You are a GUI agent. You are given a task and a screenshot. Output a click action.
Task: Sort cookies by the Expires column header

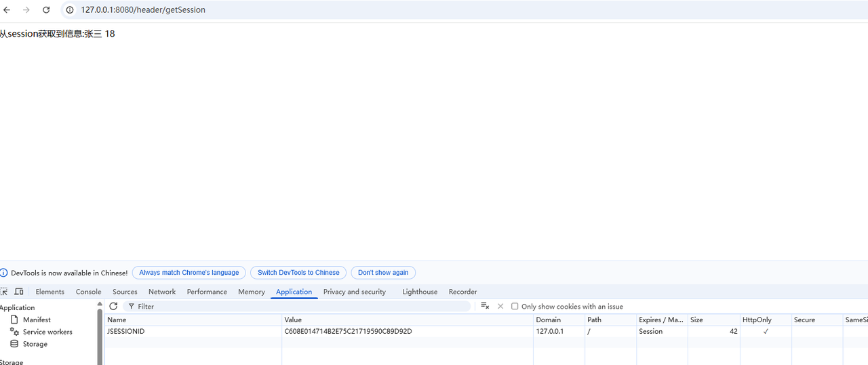(x=660, y=320)
